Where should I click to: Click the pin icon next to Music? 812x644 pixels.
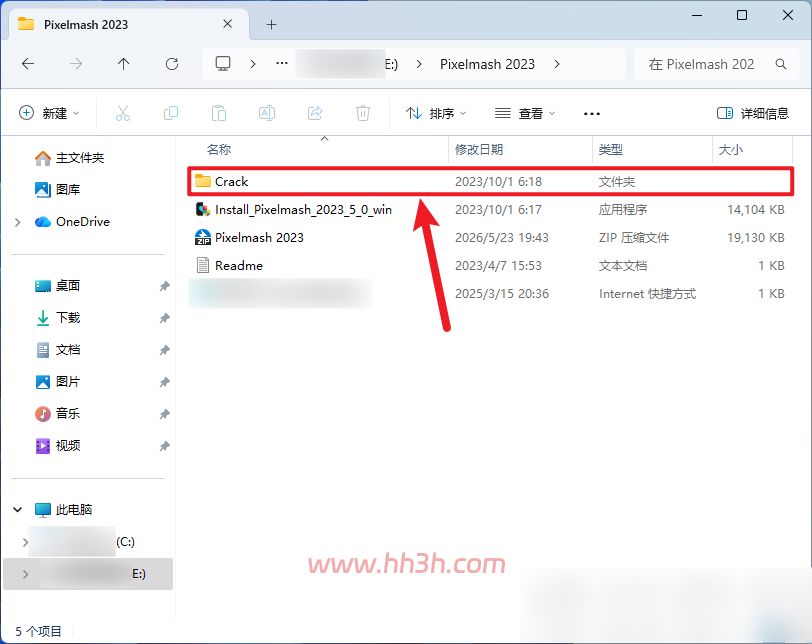click(x=164, y=414)
